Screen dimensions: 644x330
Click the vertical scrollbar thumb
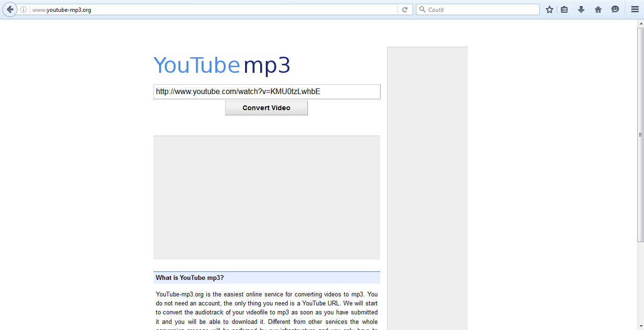click(x=641, y=135)
